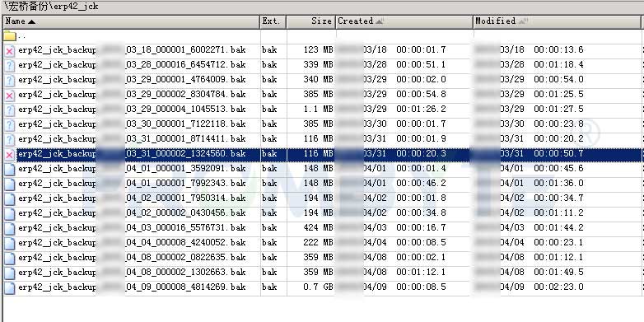Click red X icon of selected 03_31_000002_1324560.bak
Image resolution: width=644 pixels, height=322 pixels.
[9, 154]
